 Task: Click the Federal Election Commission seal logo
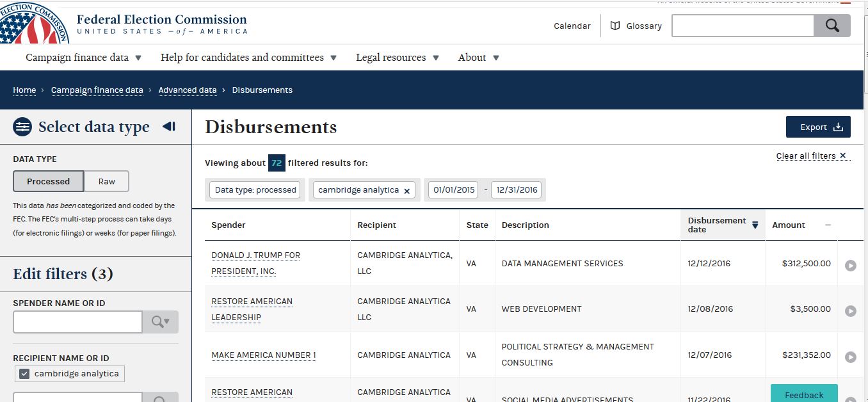point(33,24)
